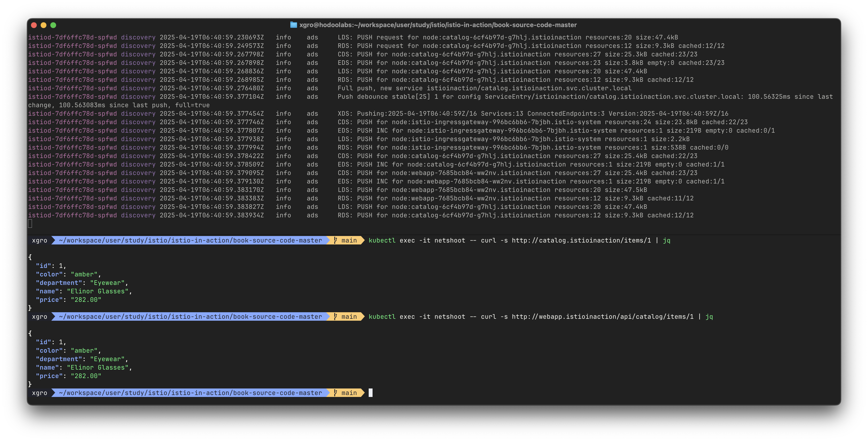Click the git branch icon in the last prompt
This screenshot has width=868, height=441.
tap(335, 393)
